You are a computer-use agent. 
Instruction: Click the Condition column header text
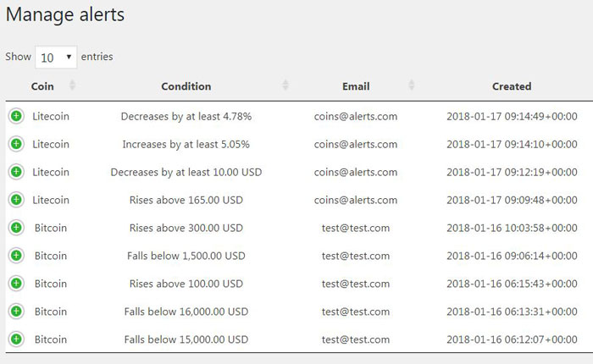[186, 86]
